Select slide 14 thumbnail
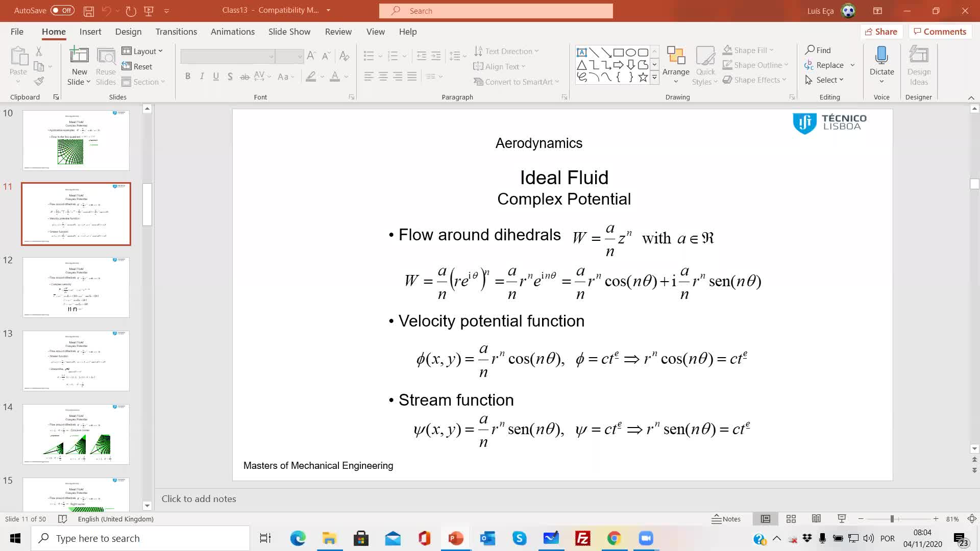This screenshot has width=980, height=551. (x=76, y=434)
